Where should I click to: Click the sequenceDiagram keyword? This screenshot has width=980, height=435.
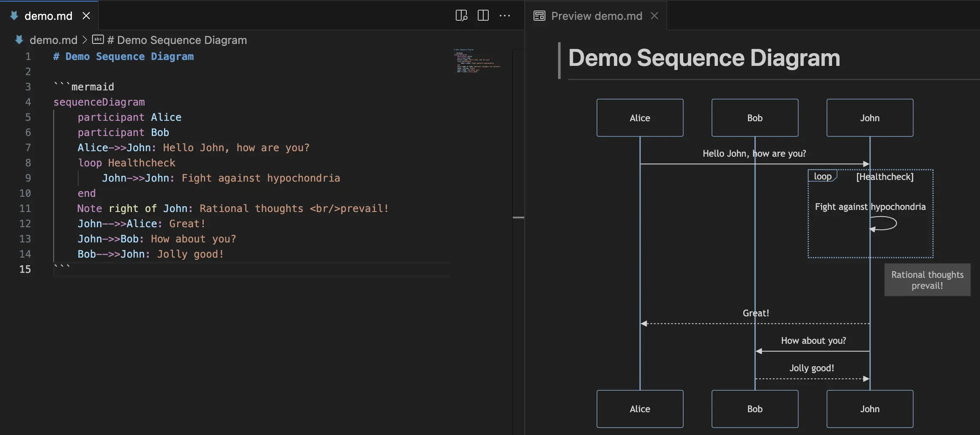(x=99, y=102)
